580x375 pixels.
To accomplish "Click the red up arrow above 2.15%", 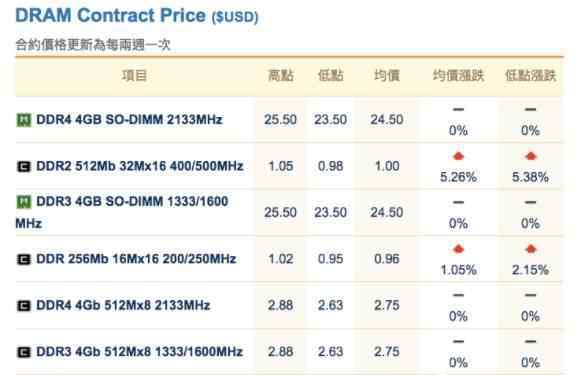I will coord(530,249).
